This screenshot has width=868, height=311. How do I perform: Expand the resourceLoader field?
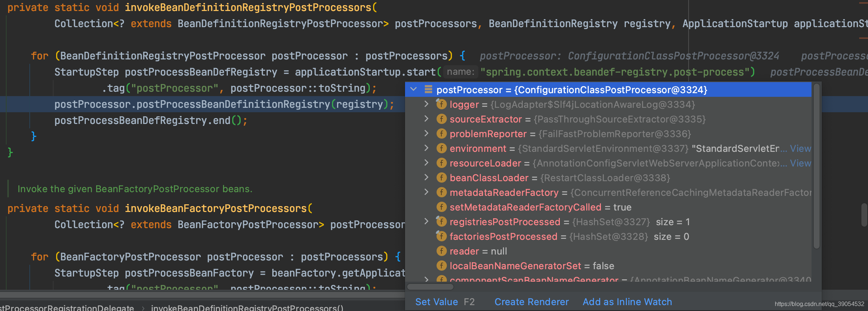[426, 163]
